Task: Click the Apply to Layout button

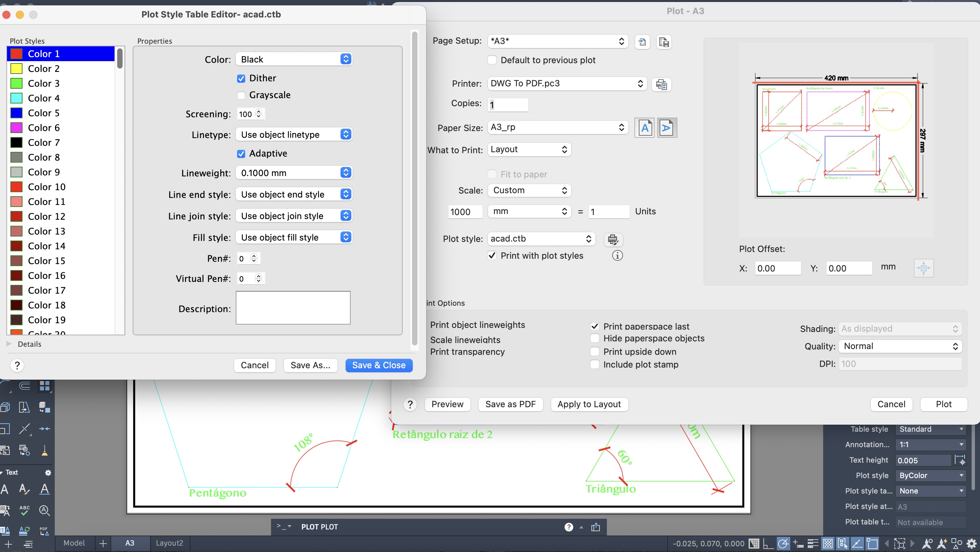Action: click(589, 404)
